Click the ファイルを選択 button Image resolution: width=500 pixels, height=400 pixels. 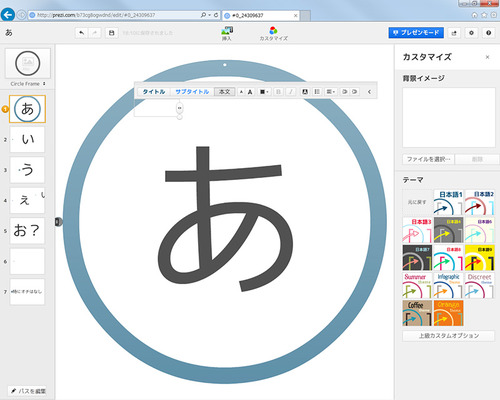[x=429, y=159]
